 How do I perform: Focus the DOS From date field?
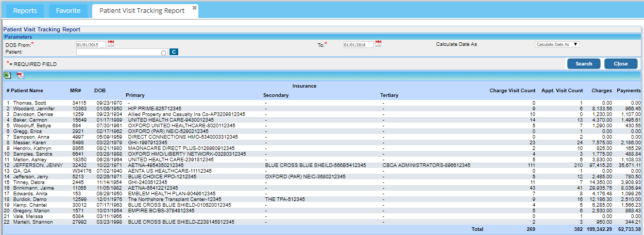tap(91, 45)
